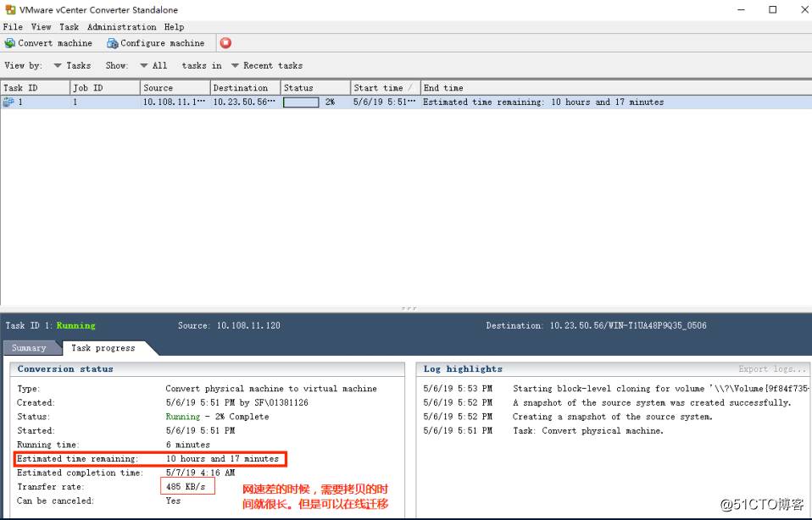Click the Configure machine toolbar icon
Viewport: 812px width, 520px height.
tap(112, 43)
